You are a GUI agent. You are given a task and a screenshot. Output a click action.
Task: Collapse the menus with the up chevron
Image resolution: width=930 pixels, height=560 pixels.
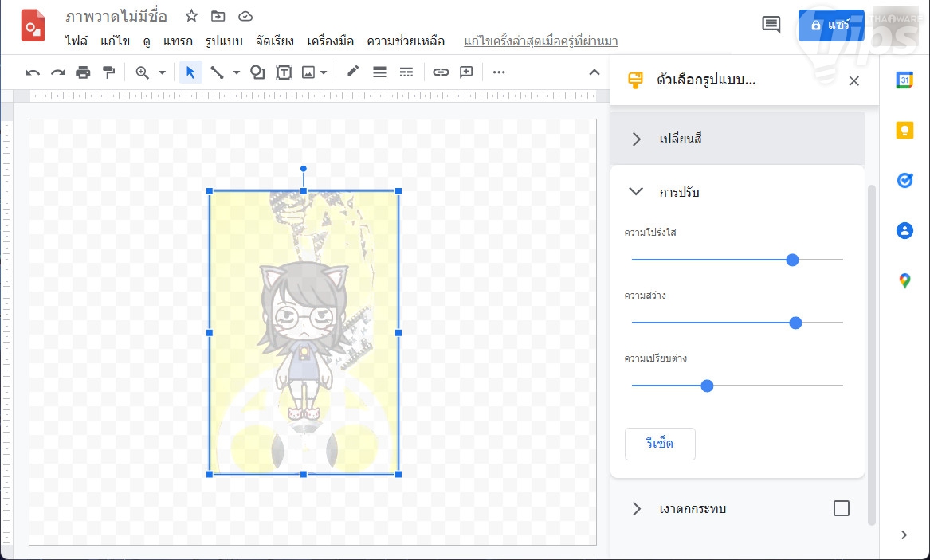pos(594,72)
